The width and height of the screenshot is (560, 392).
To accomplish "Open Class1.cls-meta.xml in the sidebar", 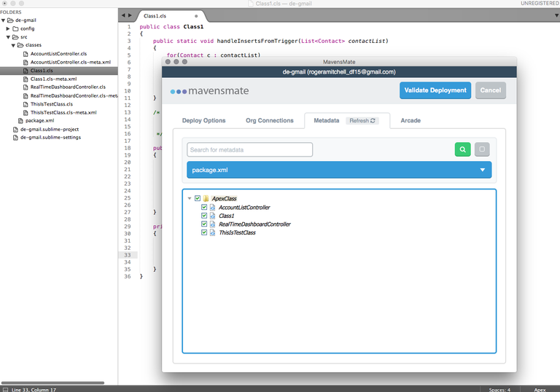I will [x=53, y=79].
